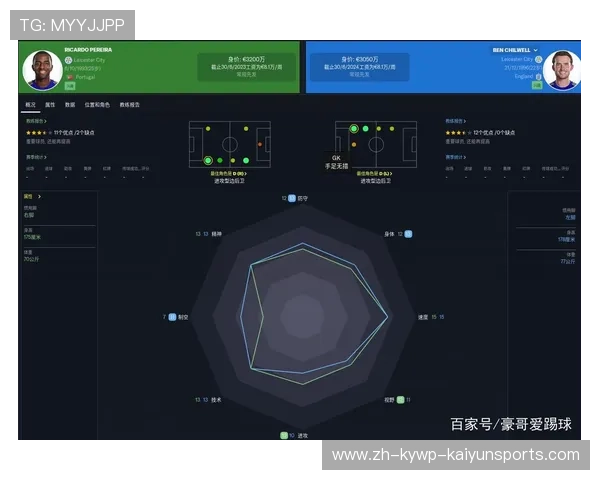Click Chilwell's 178厘米 height value
The height and width of the screenshot is (480, 600).
click(566, 240)
